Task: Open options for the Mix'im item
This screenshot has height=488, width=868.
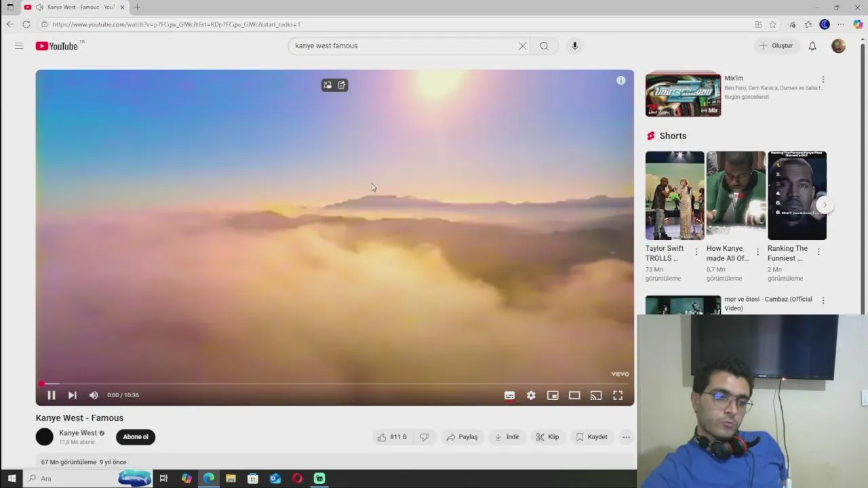Action: point(823,80)
